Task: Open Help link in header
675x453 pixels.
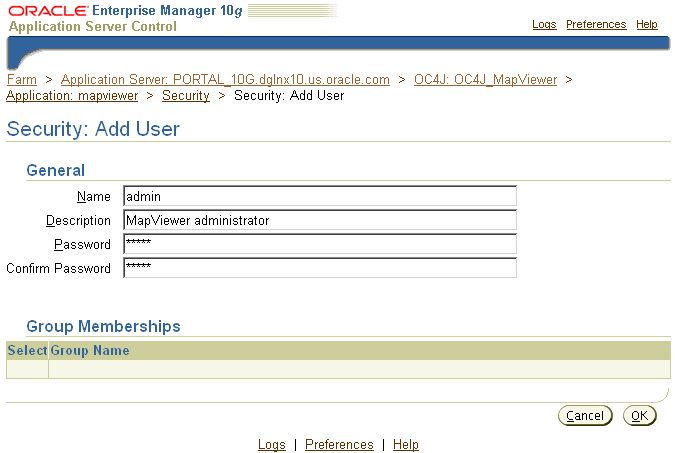Action: tap(647, 25)
